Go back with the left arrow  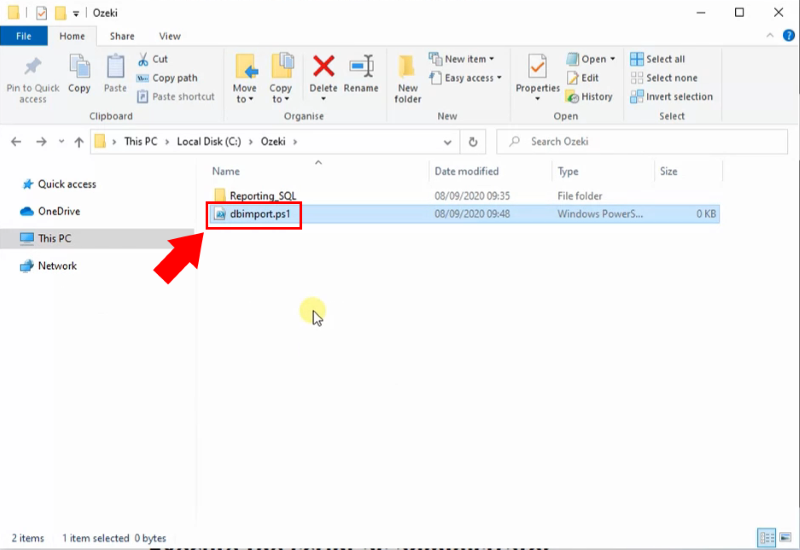point(16,142)
